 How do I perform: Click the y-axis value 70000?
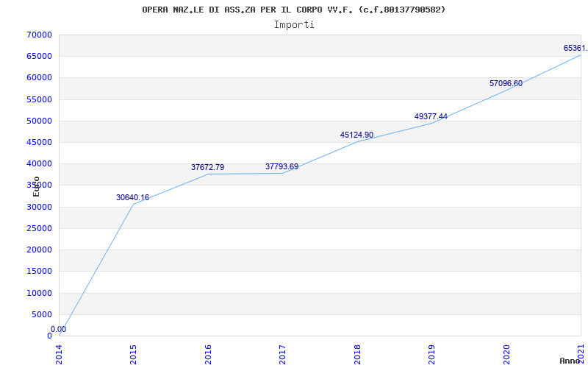(x=40, y=35)
